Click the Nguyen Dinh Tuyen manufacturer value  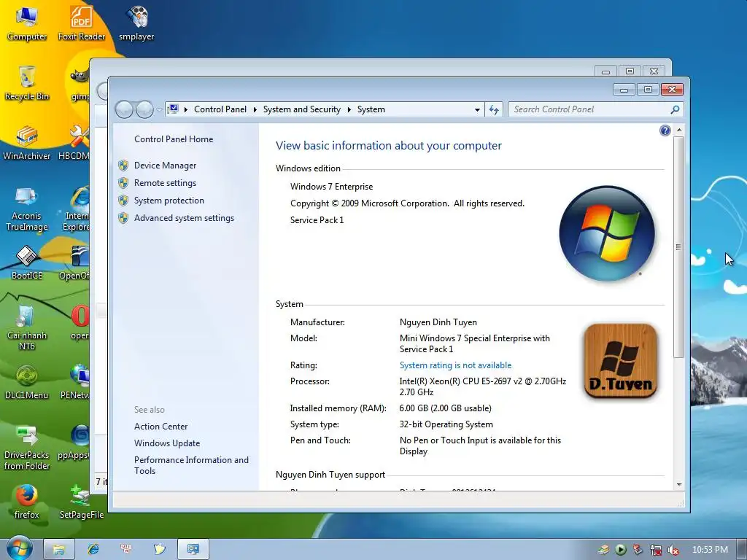pos(438,322)
